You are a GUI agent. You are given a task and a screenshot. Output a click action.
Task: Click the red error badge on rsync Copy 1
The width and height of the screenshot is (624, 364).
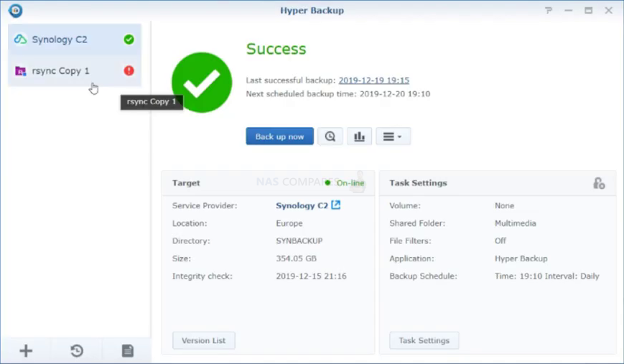pyautogui.click(x=129, y=71)
